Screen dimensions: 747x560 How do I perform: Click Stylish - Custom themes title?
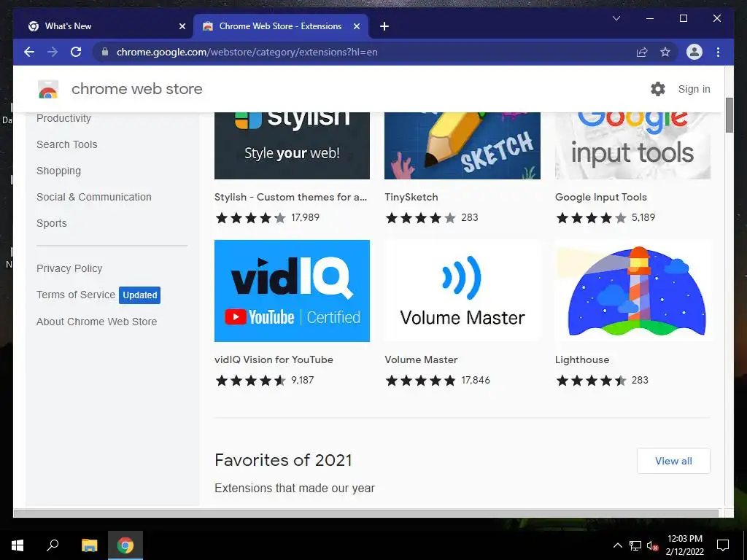(290, 197)
